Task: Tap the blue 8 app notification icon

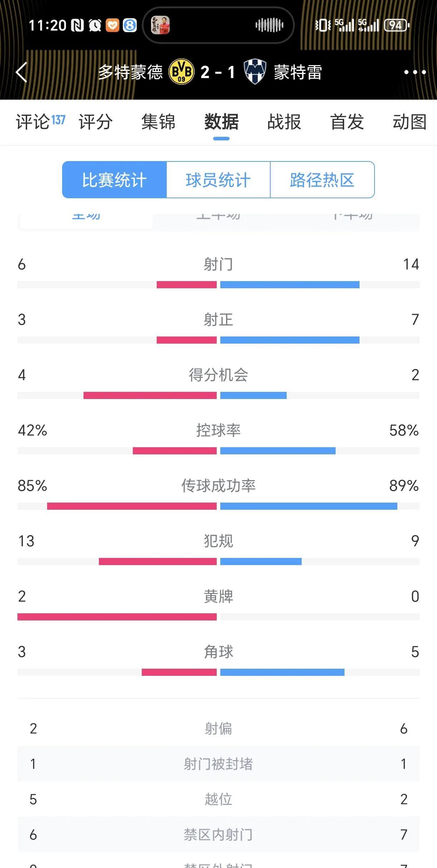Action: tap(130, 25)
